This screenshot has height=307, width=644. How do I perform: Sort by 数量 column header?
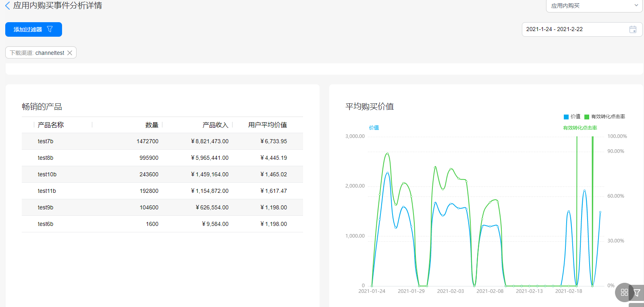(x=152, y=125)
